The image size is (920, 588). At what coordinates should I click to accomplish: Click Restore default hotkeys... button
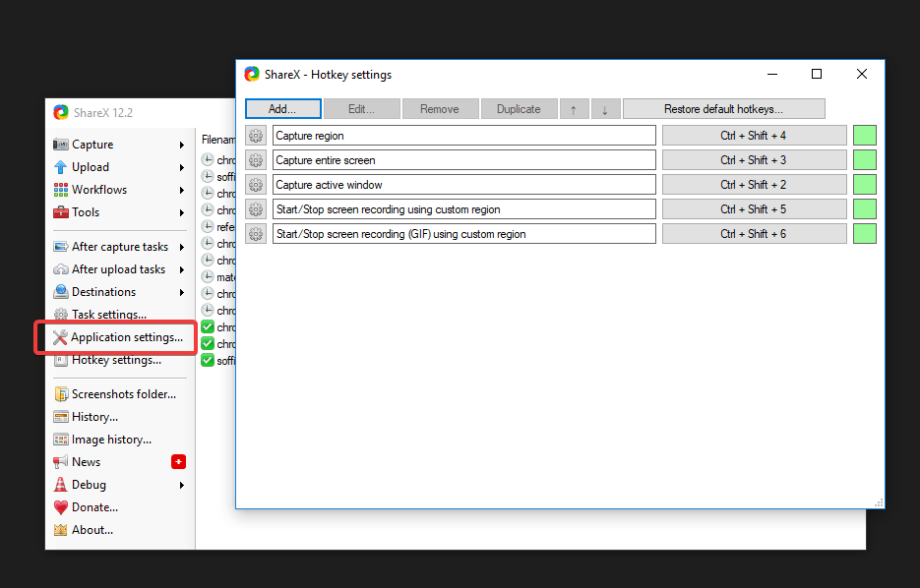(723, 109)
